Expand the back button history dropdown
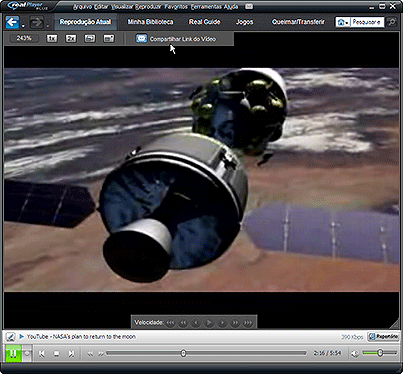This screenshot has height=374, width=403. click(23, 26)
